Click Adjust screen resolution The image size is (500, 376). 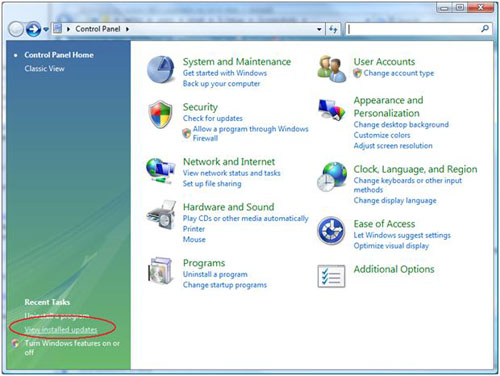pos(393,146)
